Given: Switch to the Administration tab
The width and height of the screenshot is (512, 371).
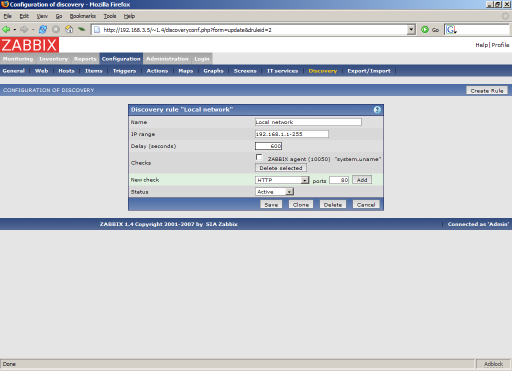Looking at the screenshot, I should (167, 59).
